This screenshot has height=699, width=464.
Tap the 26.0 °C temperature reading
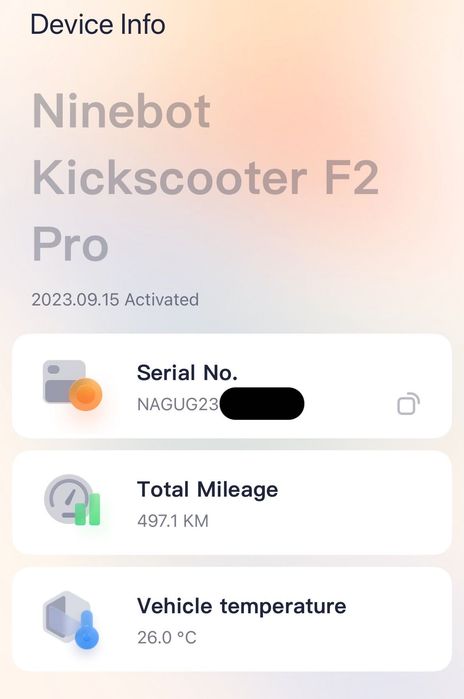pyautogui.click(x=167, y=637)
